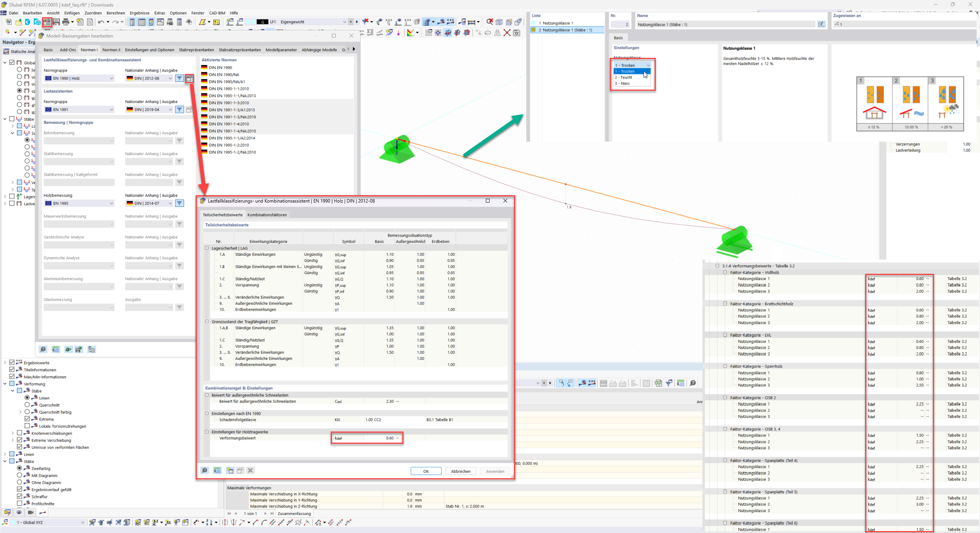Open Holzbemessung EN 1995 dropdown
Screen dimensions: 980x533
click(x=79, y=203)
